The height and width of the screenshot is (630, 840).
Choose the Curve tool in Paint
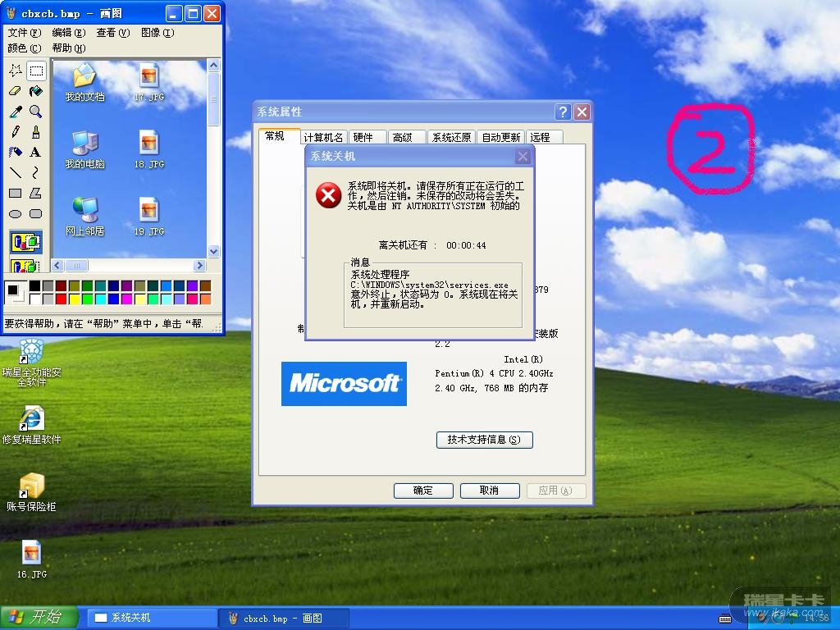[x=36, y=172]
